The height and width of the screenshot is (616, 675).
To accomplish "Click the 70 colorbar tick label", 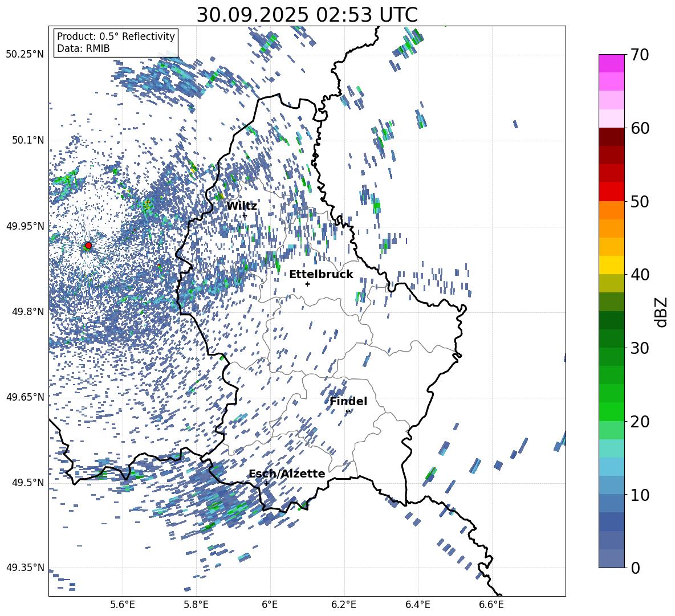I will click(x=640, y=55).
